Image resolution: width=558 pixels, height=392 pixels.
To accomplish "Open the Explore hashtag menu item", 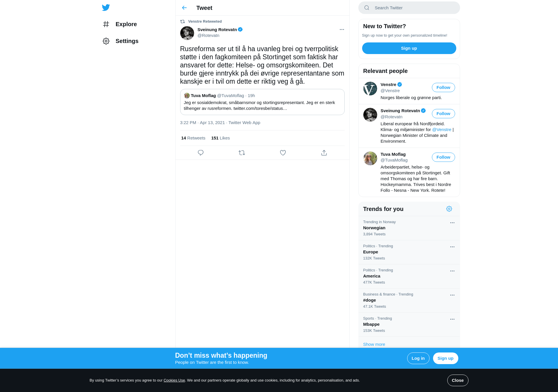I will pyautogui.click(x=120, y=24).
